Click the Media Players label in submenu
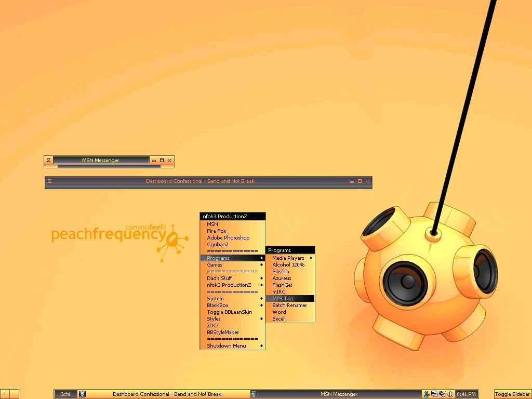 (288, 258)
